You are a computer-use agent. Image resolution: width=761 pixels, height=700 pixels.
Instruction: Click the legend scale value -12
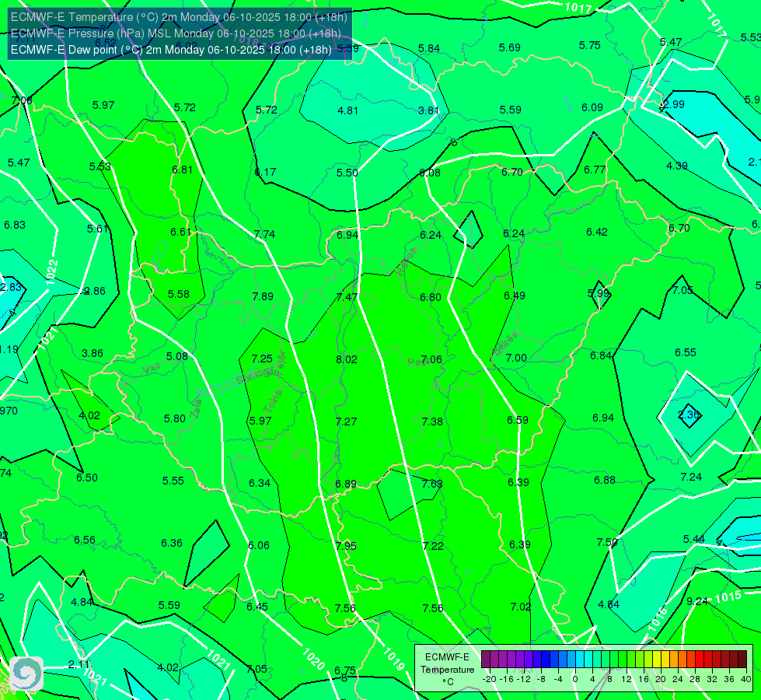pyautogui.click(x=524, y=679)
